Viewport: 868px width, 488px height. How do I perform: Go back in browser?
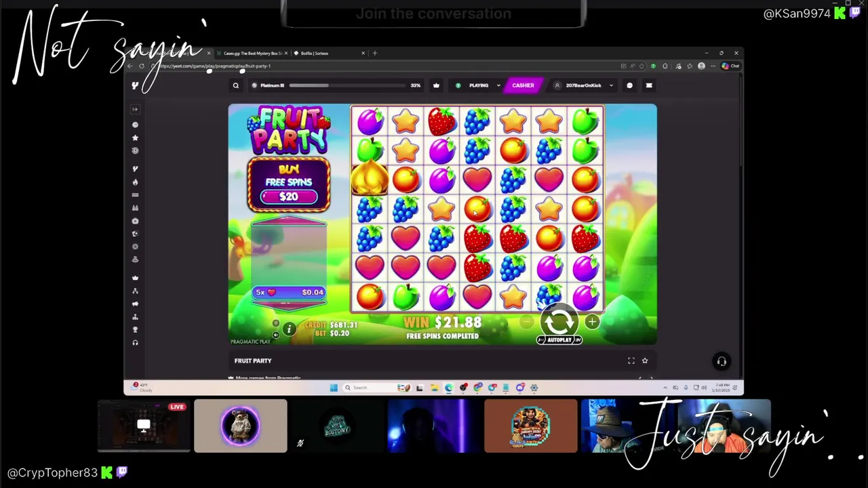coord(130,66)
